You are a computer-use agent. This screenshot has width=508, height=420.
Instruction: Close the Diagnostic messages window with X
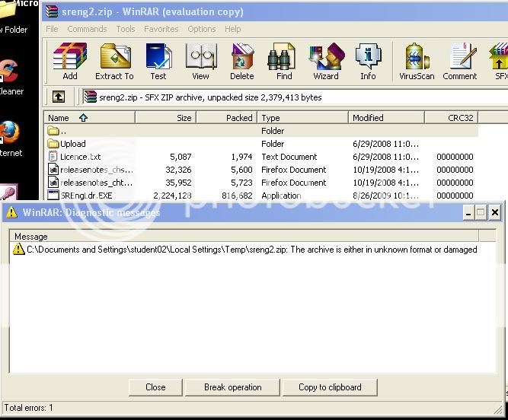495,212
